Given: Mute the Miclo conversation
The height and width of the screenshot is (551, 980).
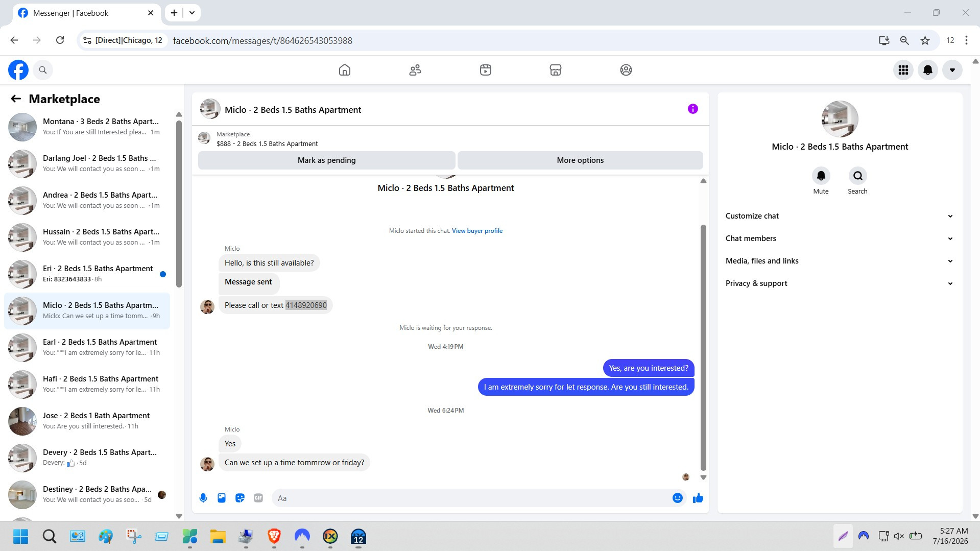Looking at the screenshot, I should [x=821, y=176].
